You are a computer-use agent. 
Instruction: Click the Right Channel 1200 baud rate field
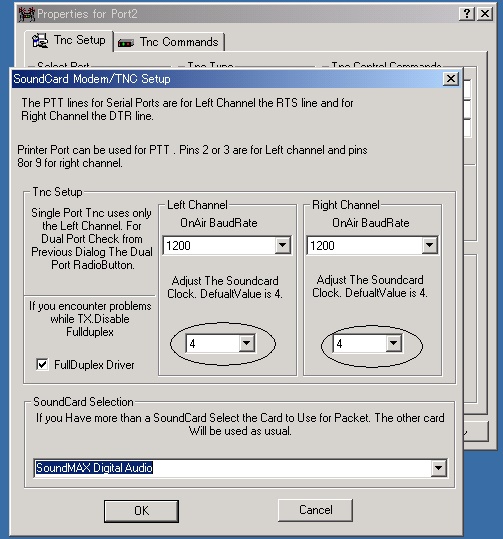click(372, 245)
